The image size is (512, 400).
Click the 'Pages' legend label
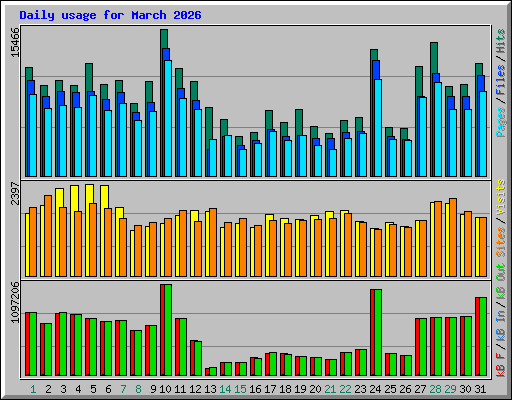pos(501,122)
